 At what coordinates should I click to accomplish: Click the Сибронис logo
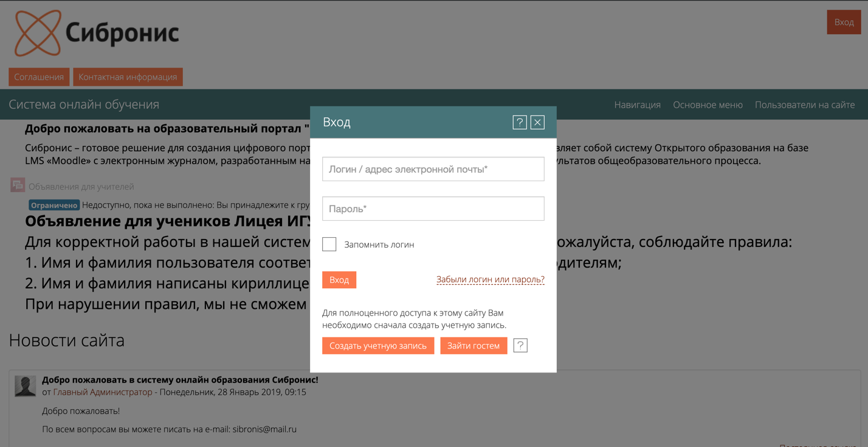point(97,33)
